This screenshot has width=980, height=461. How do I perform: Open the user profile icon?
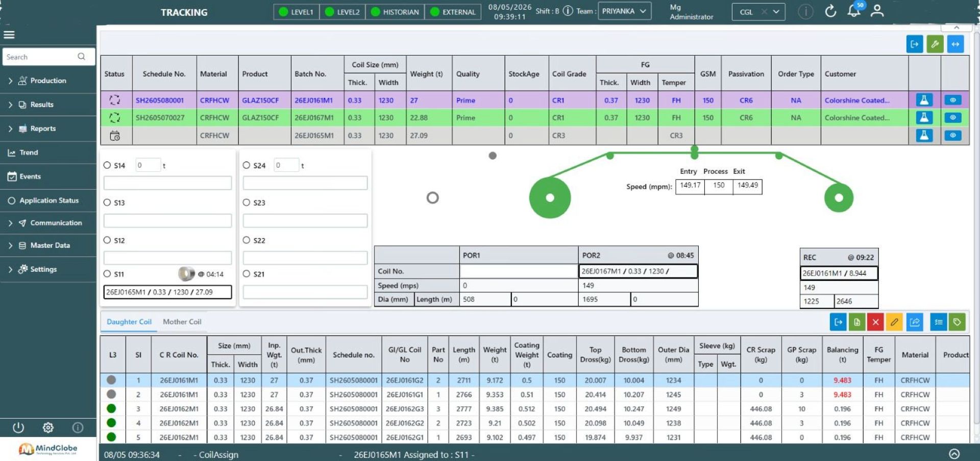pyautogui.click(x=877, y=11)
